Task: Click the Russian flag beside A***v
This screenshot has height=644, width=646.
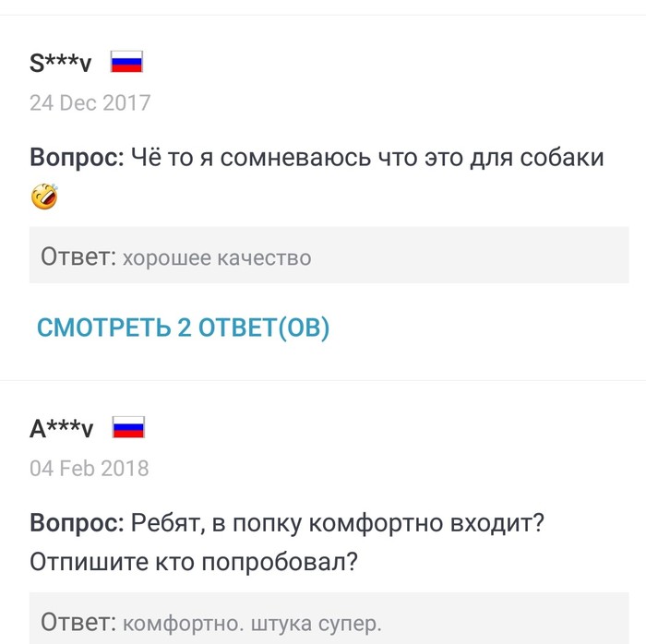Action: [x=128, y=428]
